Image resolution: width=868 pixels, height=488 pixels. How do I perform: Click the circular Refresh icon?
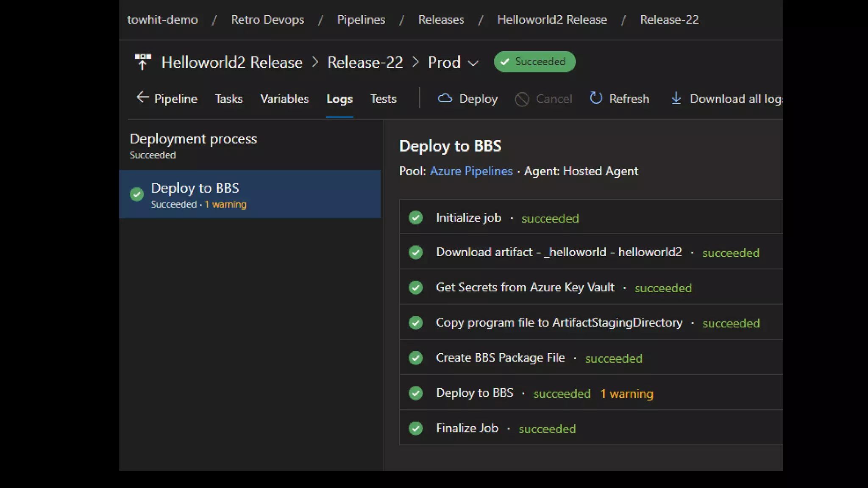596,98
